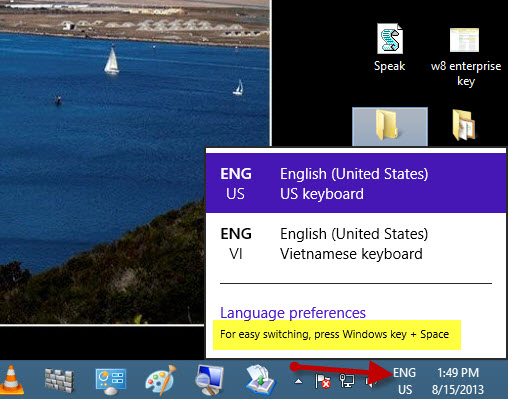Open the clock showing 1:49 PM

pos(458,381)
